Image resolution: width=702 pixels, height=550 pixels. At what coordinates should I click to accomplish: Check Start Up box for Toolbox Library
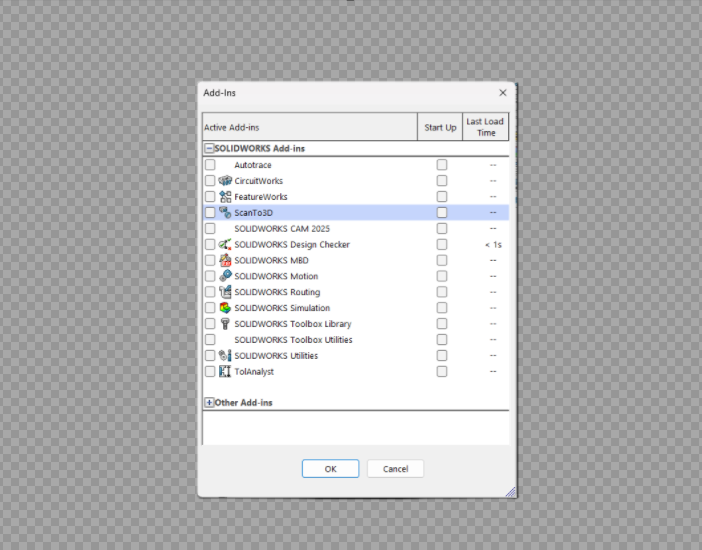442,324
